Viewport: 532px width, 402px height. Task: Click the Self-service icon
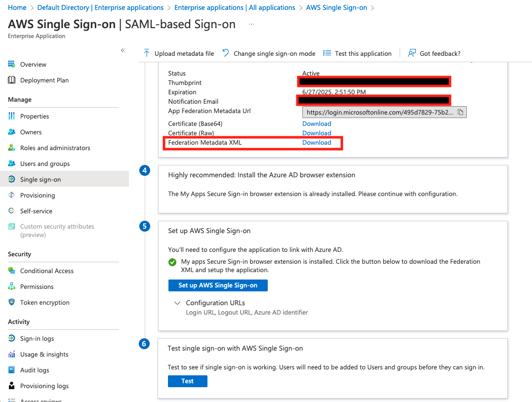pos(11,211)
